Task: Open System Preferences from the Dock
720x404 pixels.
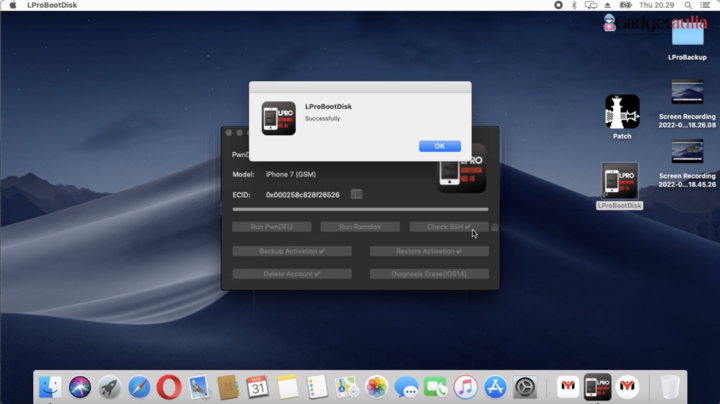Action: [525, 387]
